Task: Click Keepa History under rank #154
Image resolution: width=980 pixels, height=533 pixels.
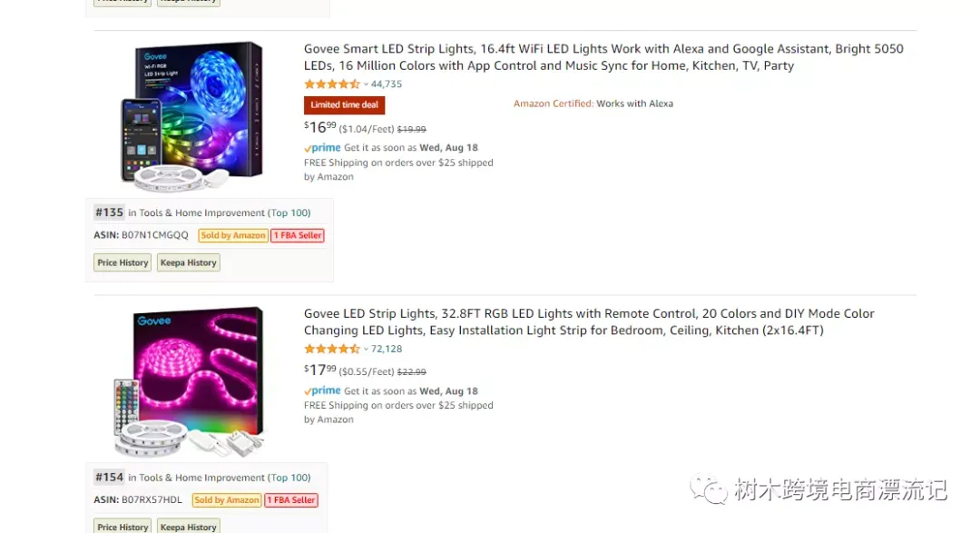Action: point(188,526)
